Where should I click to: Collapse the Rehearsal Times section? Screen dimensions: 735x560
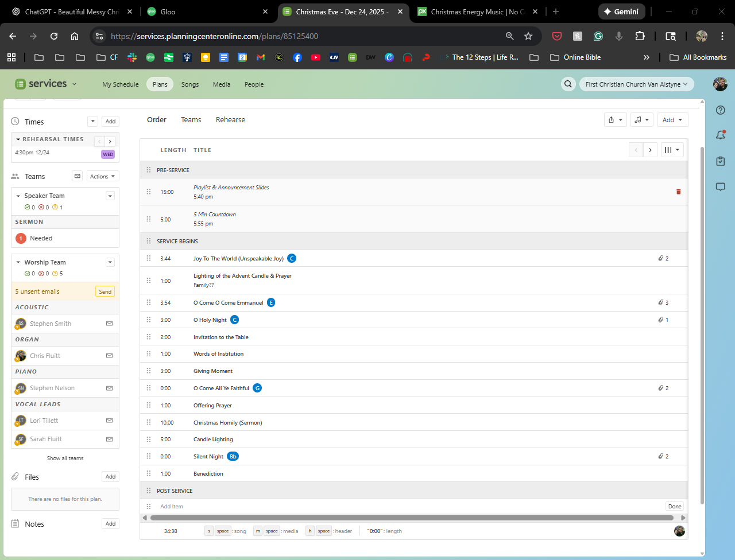[18, 139]
